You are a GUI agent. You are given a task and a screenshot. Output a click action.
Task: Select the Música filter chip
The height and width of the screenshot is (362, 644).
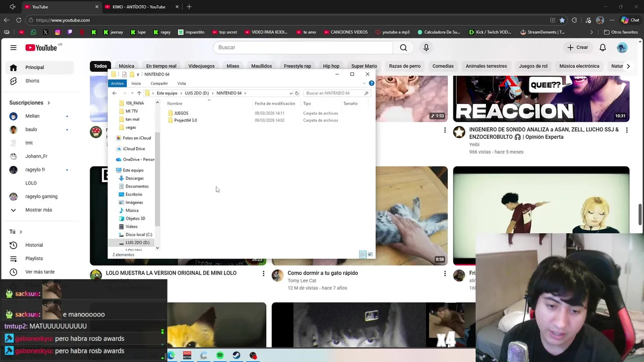pos(126,66)
